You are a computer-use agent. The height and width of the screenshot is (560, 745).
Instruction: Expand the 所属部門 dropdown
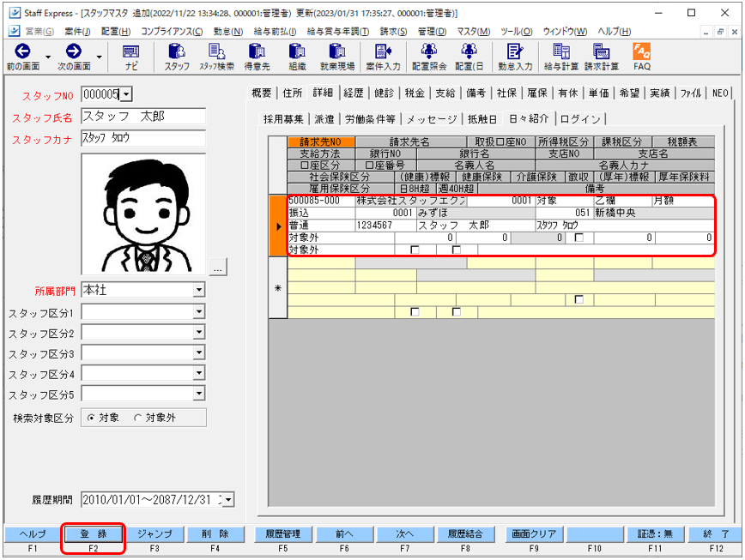coord(199,290)
